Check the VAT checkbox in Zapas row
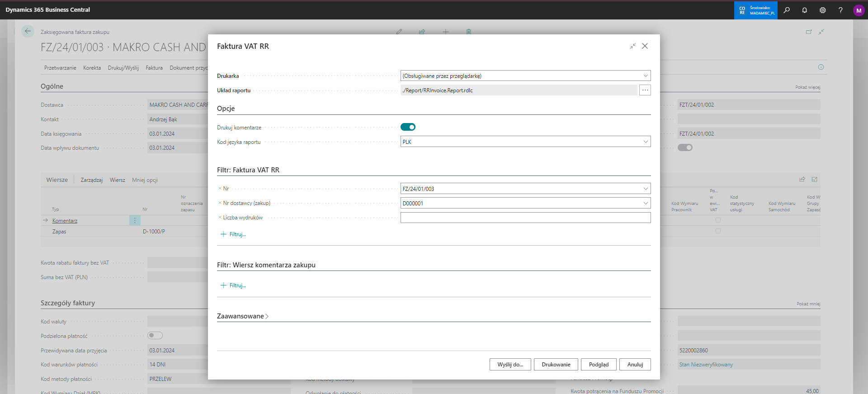The width and height of the screenshot is (868, 394). 718,231
